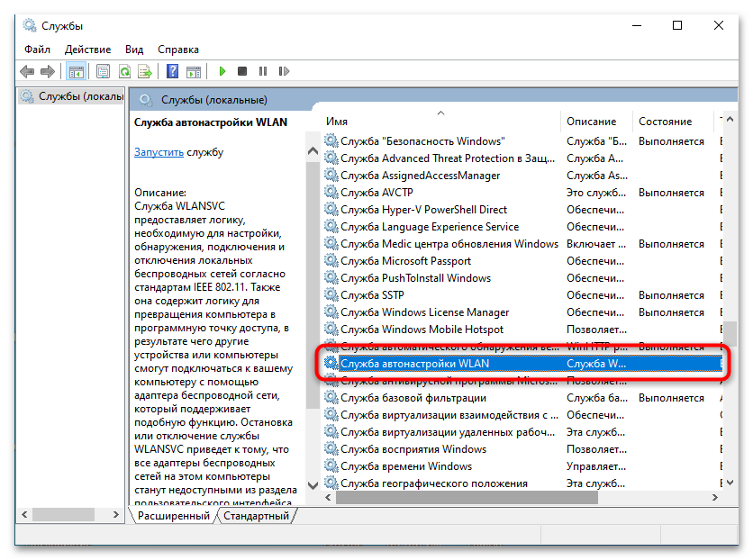
Task: Open the Действие menu
Action: coord(87,50)
